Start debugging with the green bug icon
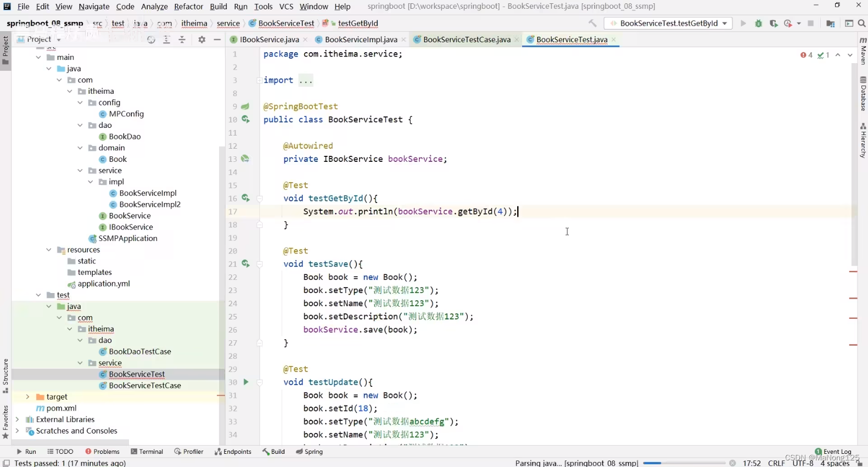868x467 pixels. 759,23
